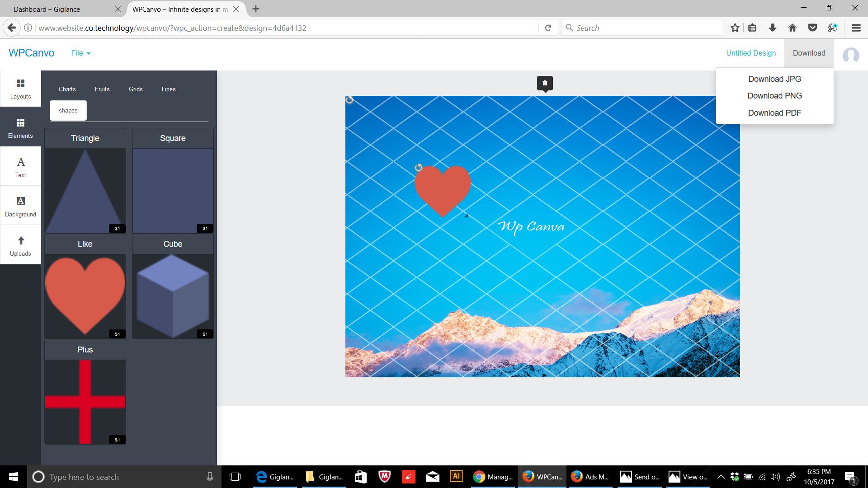Open the Uploads panel
This screenshot has height=488, width=868.
20,245
